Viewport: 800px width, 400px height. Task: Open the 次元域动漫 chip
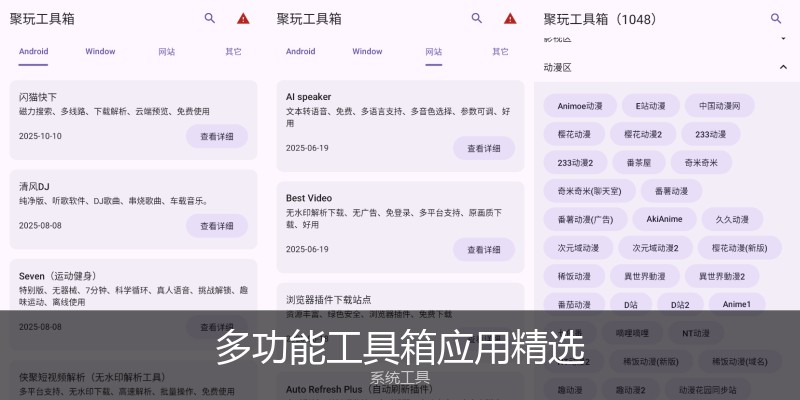578,248
